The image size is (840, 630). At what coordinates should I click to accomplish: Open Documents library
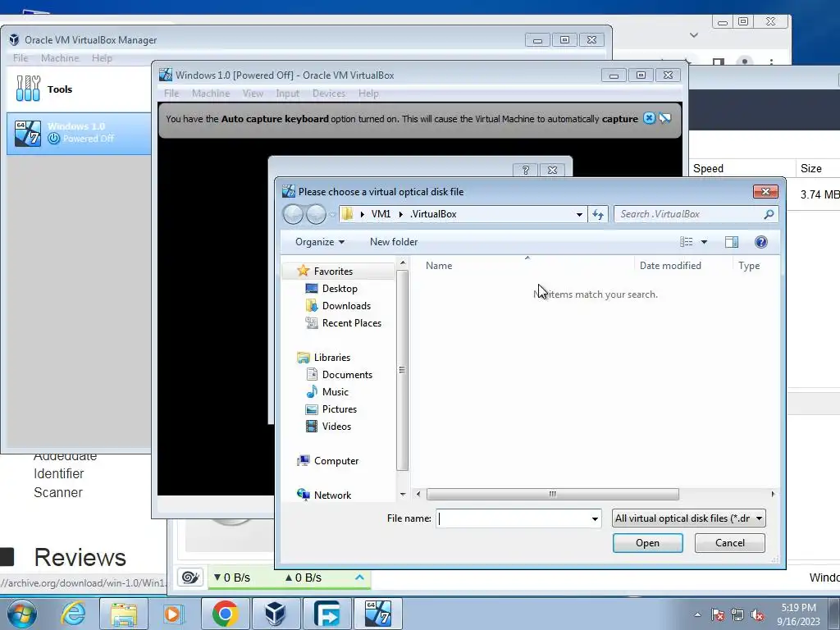click(x=347, y=374)
